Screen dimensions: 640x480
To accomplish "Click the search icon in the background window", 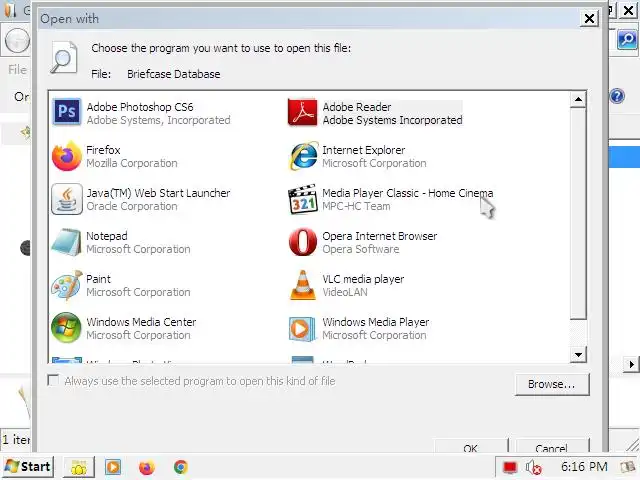I will click(x=627, y=40).
